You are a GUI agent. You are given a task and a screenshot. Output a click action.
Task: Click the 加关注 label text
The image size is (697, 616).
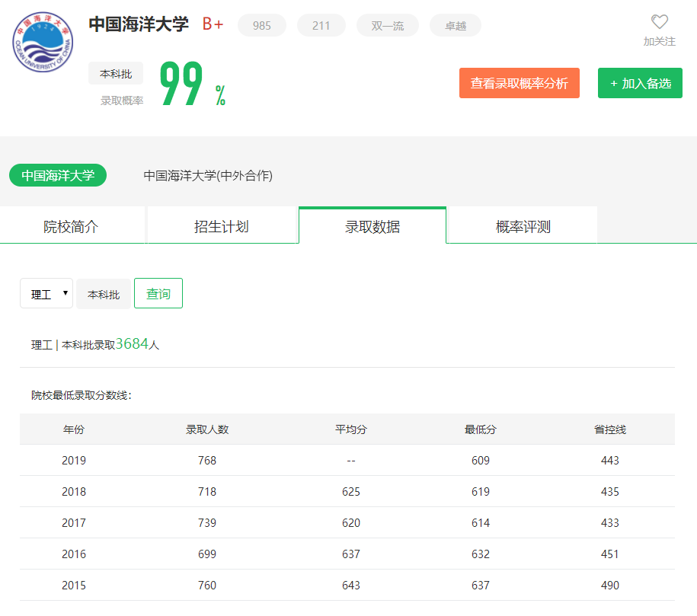[x=659, y=41]
